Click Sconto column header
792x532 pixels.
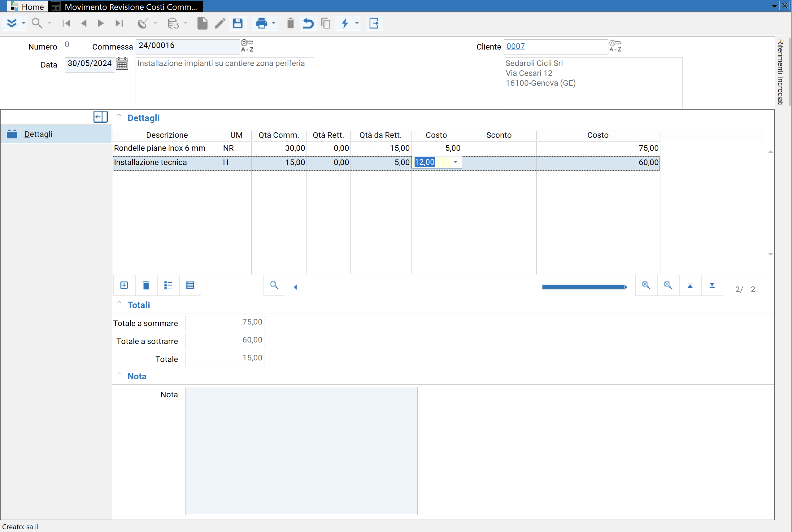point(499,135)
